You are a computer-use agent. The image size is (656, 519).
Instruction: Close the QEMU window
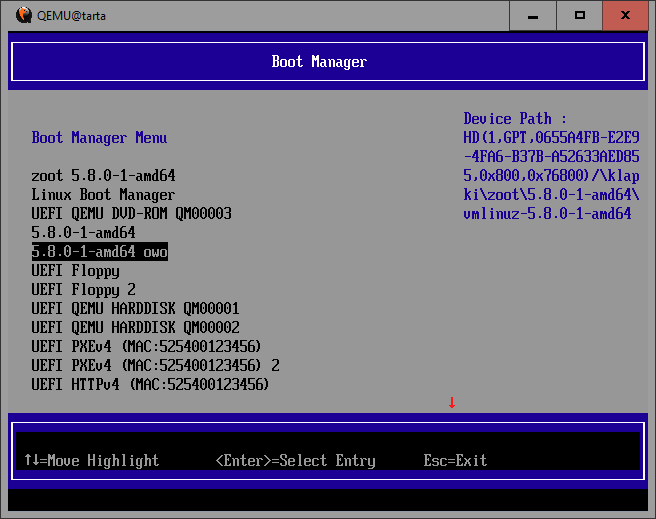(x=626, y=16)
